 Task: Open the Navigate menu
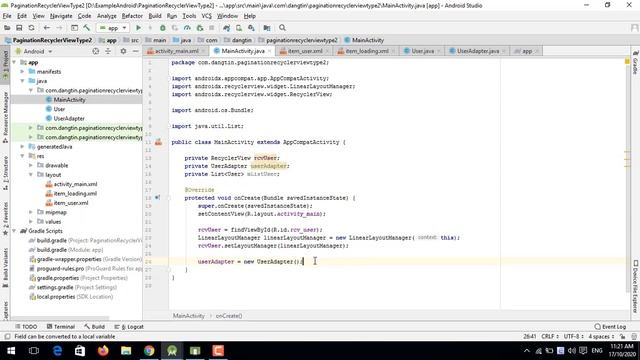(x=61, y=16)
